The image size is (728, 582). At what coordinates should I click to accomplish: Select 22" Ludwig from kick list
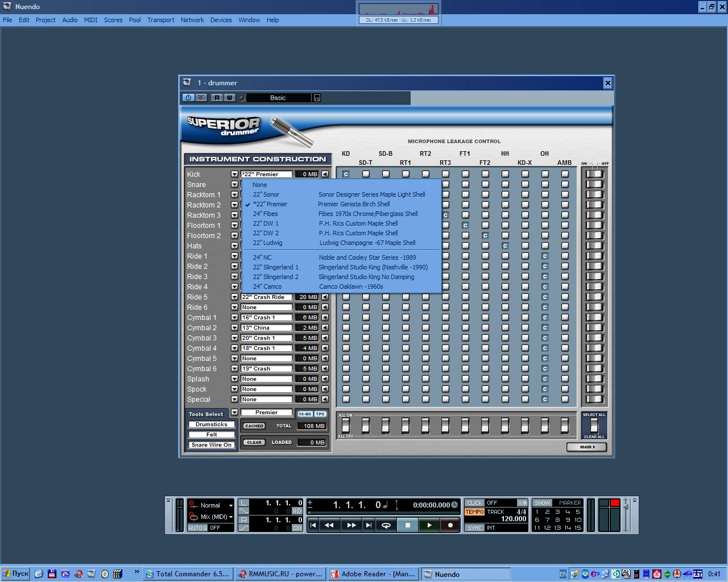click(341, 243)
